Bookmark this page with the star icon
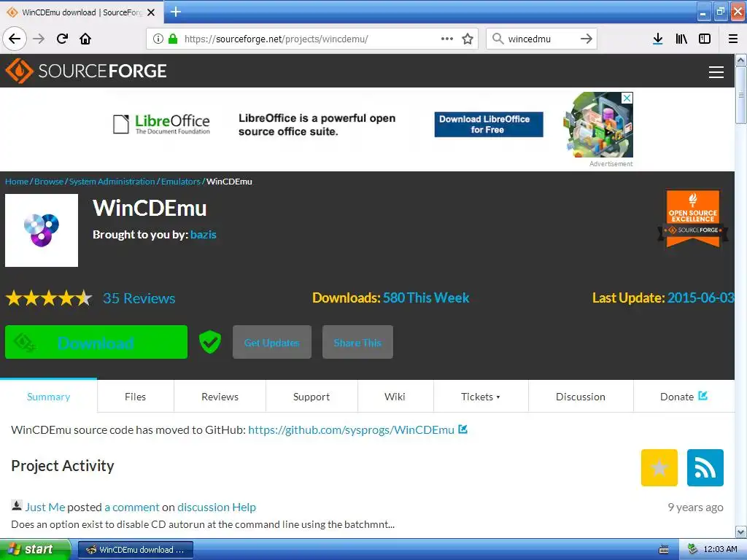747x560 pixels. [468, 39]
